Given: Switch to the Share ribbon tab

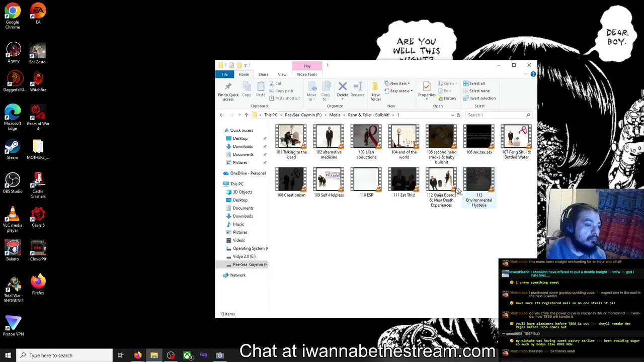Looking at the screenshot, I should [x=263, y=74].
